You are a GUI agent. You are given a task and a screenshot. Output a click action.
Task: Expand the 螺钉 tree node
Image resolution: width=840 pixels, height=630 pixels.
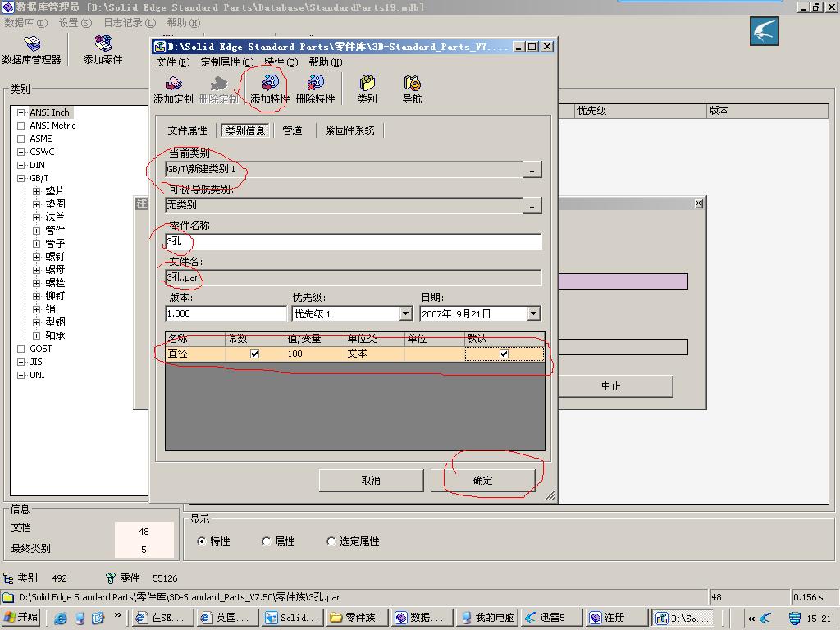tap(36, 257)
